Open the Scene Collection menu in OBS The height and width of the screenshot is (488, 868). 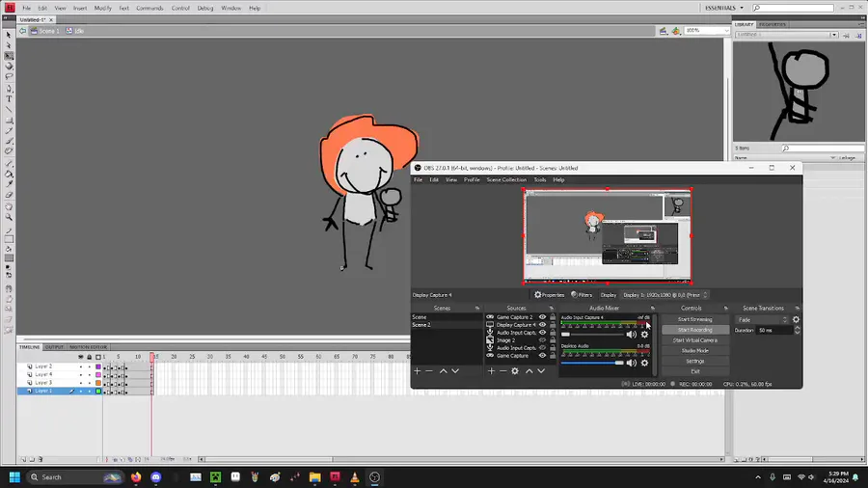coord(506,179)
